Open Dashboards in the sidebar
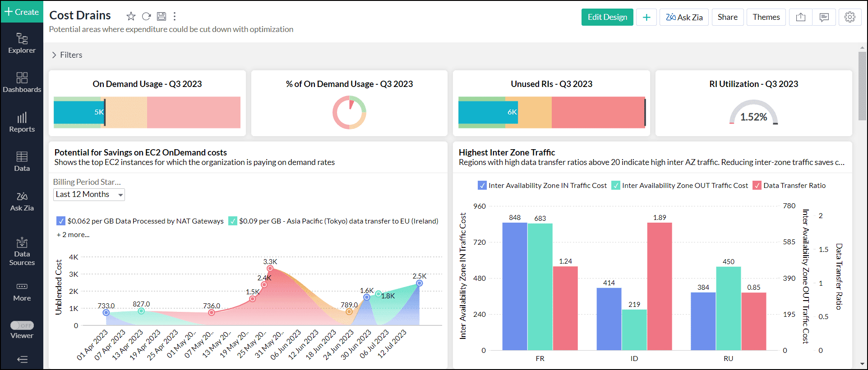 22,82
